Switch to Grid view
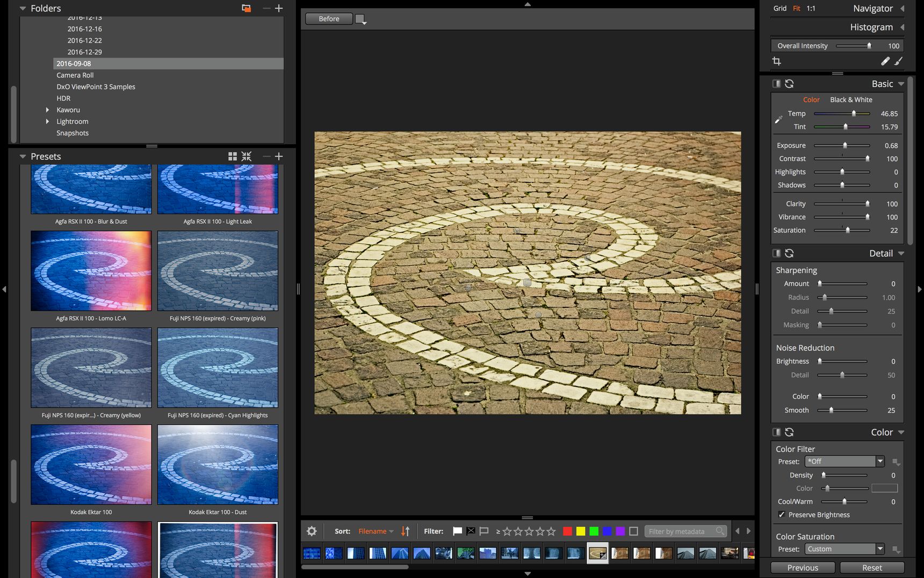 [x=780, y=8]
